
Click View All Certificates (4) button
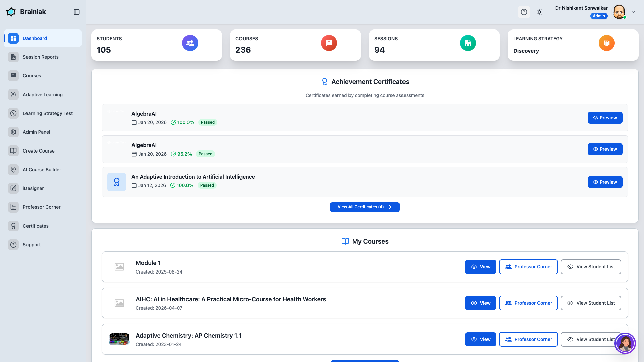tap(365, 207)
